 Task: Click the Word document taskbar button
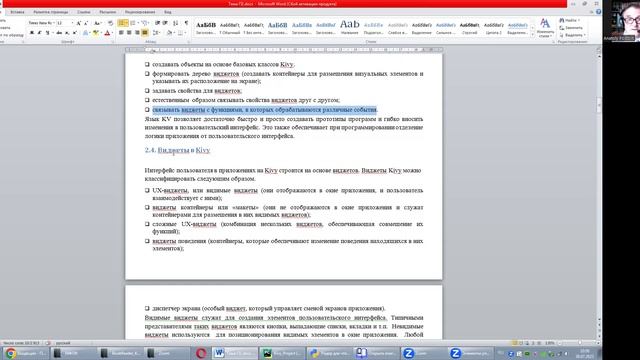(235, 353)
